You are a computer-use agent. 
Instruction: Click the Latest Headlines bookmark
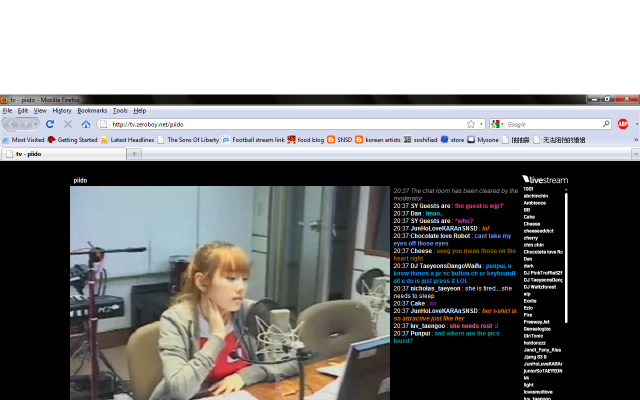[128, 140]
